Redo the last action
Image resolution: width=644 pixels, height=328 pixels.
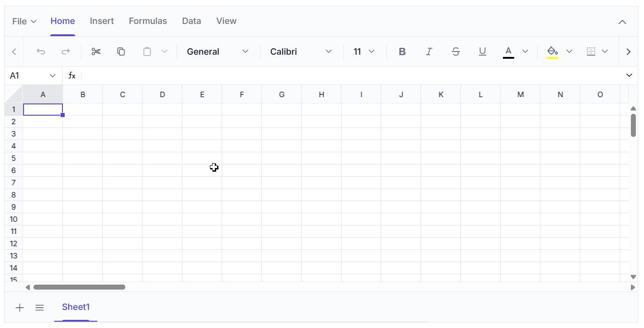(66, 52)
